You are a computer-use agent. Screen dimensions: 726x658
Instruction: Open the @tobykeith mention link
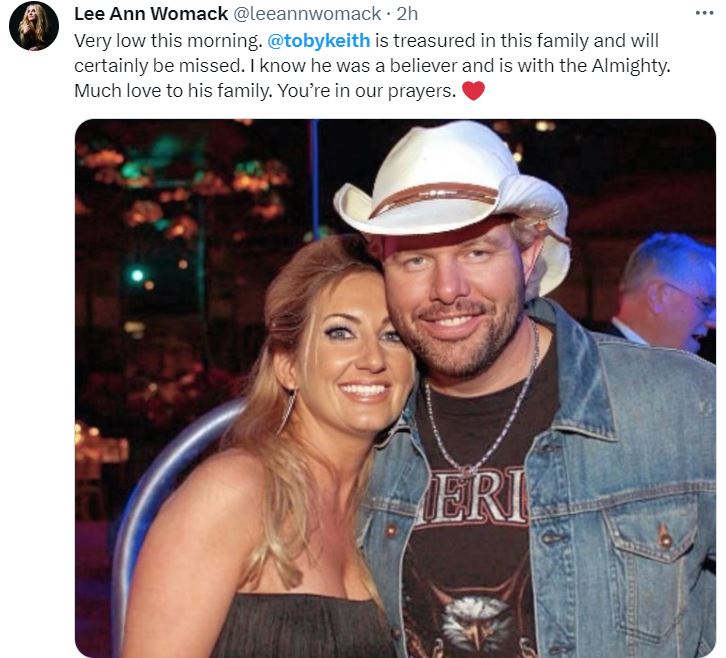pyautogui.click(x=319, y=41)
